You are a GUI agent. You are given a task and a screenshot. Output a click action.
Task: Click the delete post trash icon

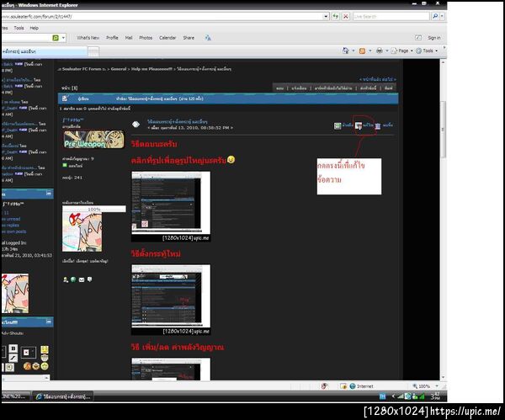(378, 125)
